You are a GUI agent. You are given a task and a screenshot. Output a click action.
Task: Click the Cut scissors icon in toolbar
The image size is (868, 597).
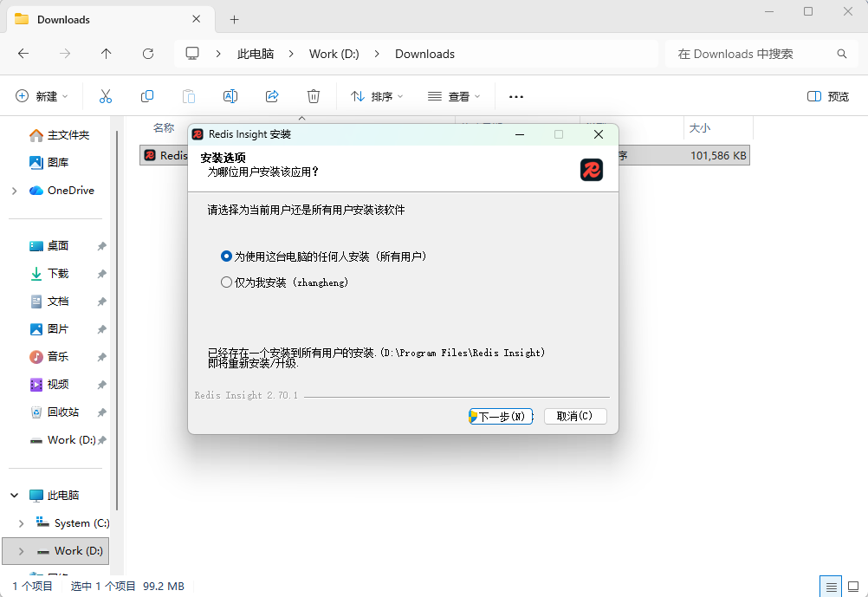coord(105,96)
